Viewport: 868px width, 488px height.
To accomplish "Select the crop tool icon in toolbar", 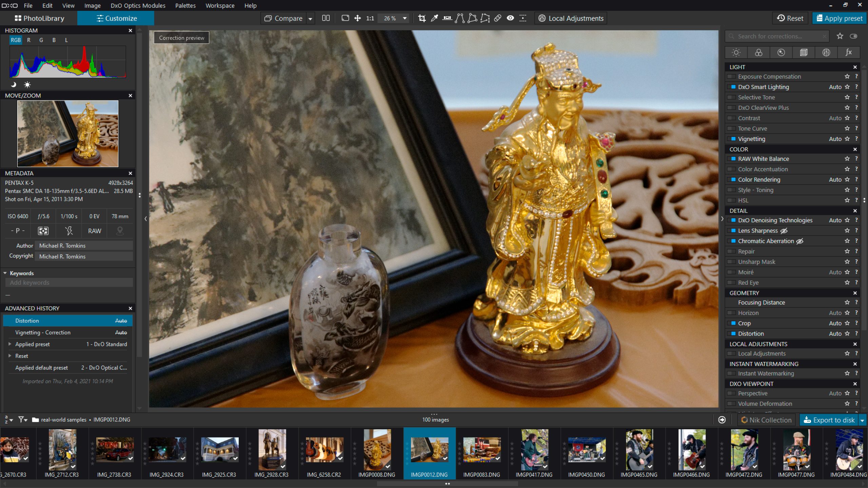I will (x=421, y=19).
